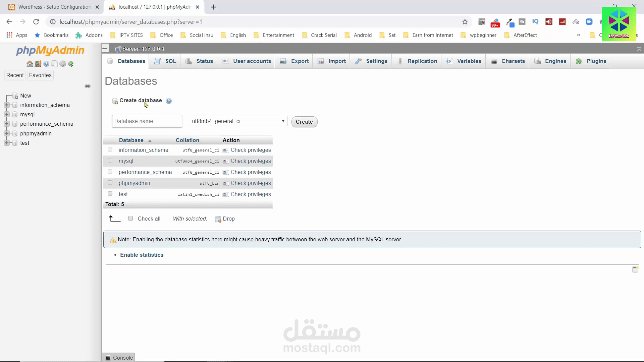The height and width of the screenshot is (362, 644).
Task: Click help icon next to Create database
Action: 169,101
